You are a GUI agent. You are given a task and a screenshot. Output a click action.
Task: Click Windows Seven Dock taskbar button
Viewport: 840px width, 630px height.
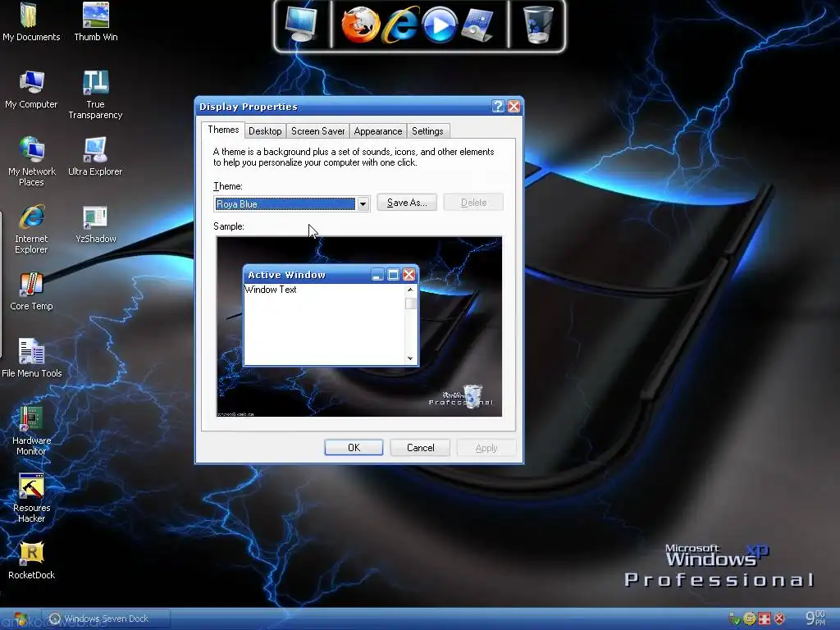click(106, 619)
